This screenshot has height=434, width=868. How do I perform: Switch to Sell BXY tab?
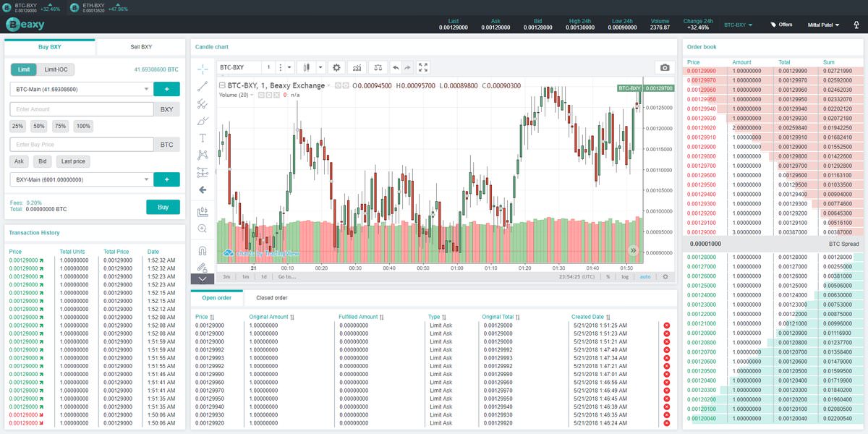point(140,47)
